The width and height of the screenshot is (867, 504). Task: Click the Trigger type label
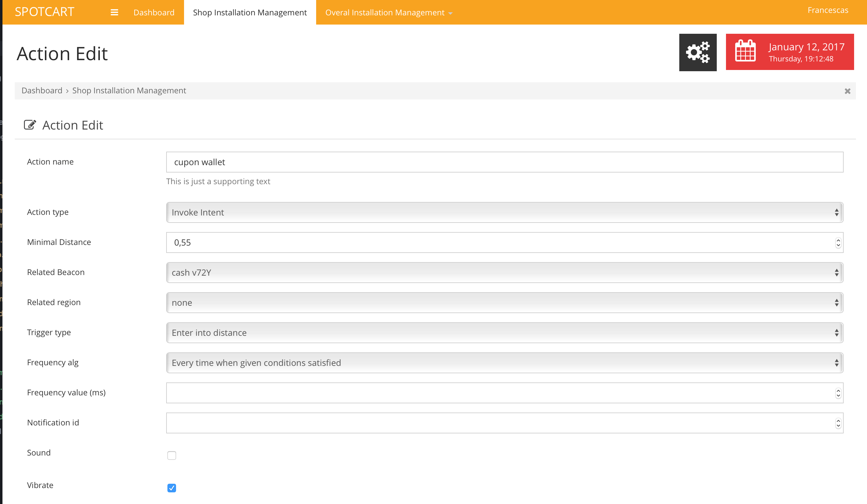49,332
